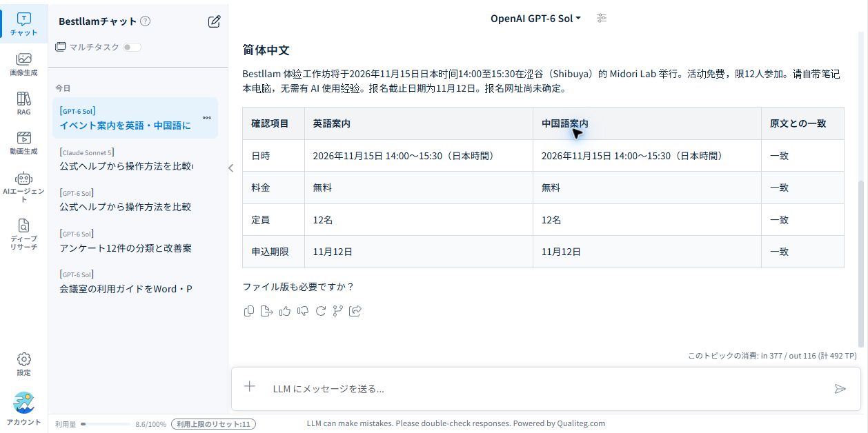
Task: Click table header 原文との一致
Action: pyautogui.click(x=798, y=123)
